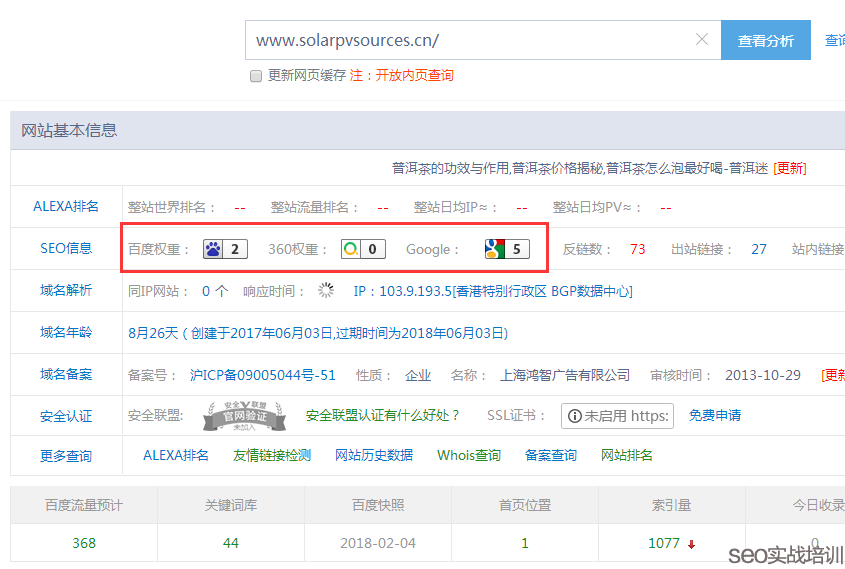Click the 360 weight icon badge

362,249
